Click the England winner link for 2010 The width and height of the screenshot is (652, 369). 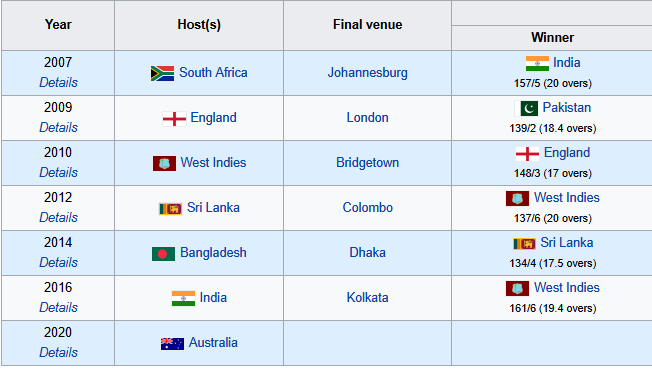567,153
